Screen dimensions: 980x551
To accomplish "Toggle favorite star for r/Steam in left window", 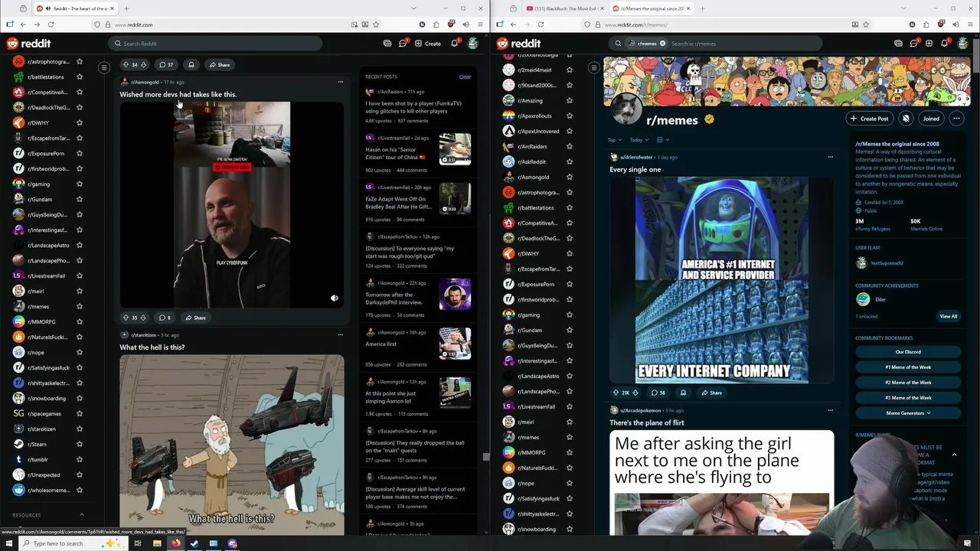I will [x=80, y=445].
